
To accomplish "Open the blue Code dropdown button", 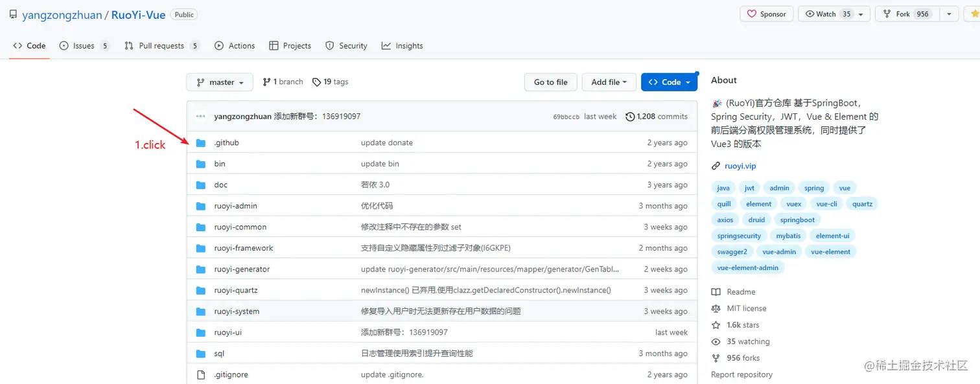I will coord(670,82).
